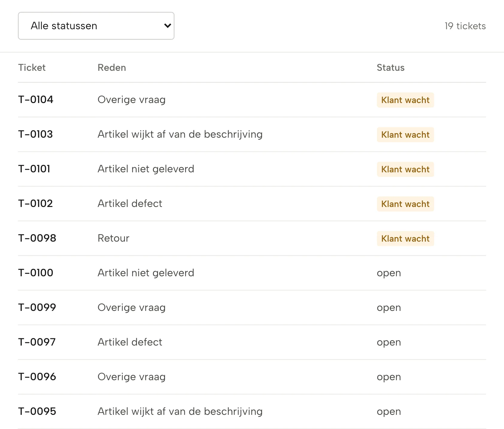Screen dimensions: 504x429
Task: Select ticket T-0100
Action: click(36, 273)
